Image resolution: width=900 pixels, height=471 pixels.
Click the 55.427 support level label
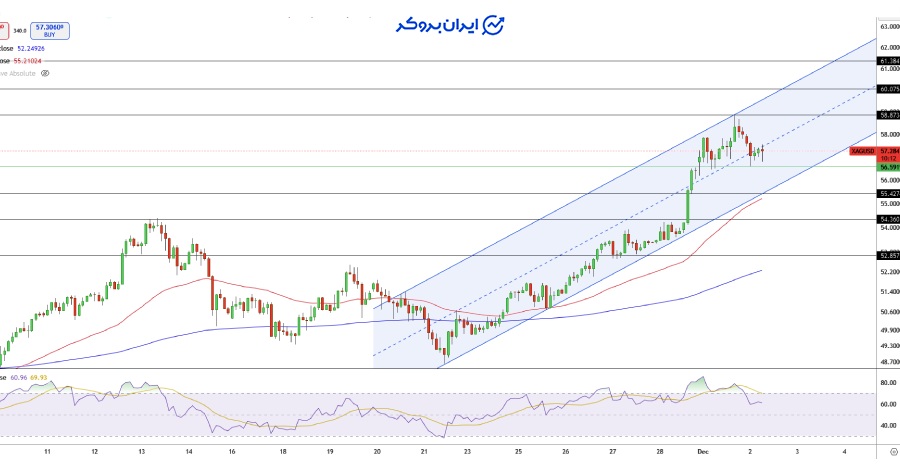(888, 193)
